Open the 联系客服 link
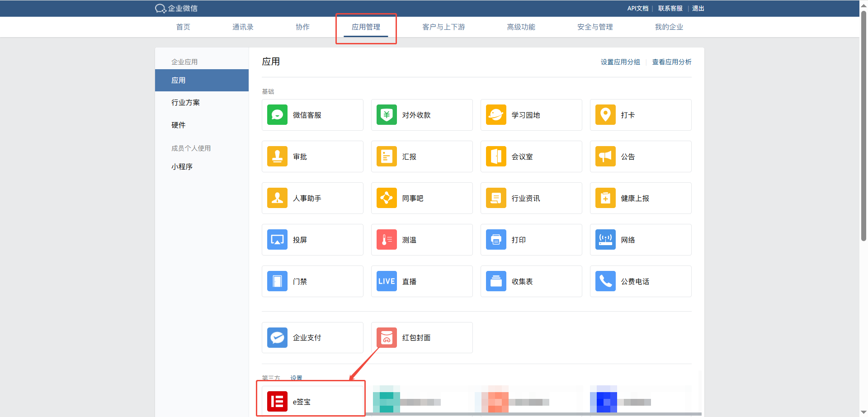 pyautogui.click(x=670, y=8)
